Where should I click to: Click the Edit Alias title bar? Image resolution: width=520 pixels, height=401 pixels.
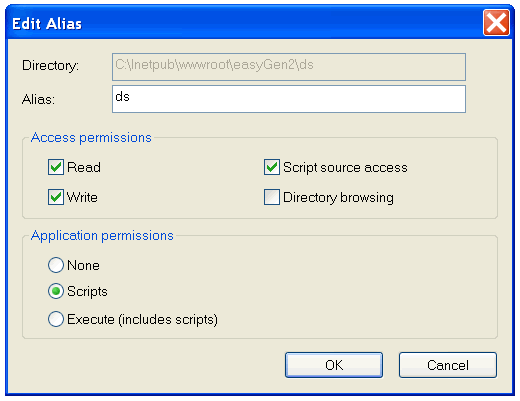(x=243, y=23)
